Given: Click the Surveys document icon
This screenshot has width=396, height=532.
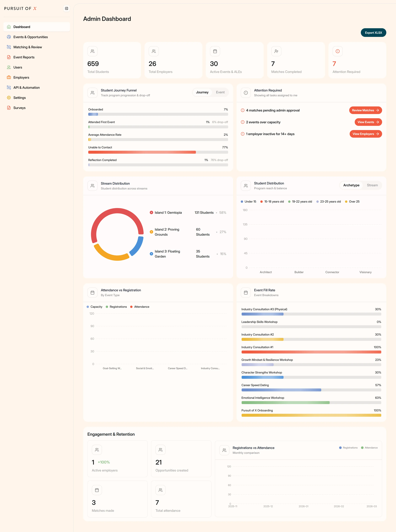Looking at the screenshot, I should [x=9, y=108].
